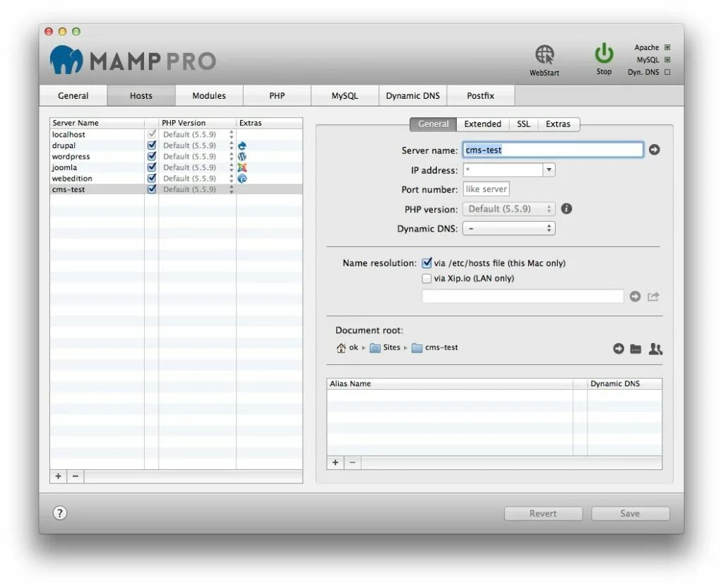Image resolution: width=723 pixels, height=588 pixels.
Task: Open PHP version dropdown in General panel
Action: (508, 209)
